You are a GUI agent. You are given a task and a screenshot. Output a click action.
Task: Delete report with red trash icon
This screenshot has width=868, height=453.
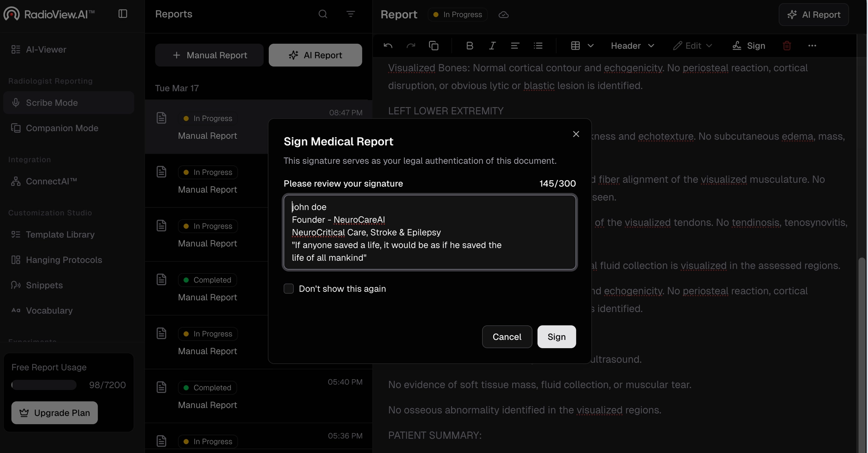click(787, 46)
